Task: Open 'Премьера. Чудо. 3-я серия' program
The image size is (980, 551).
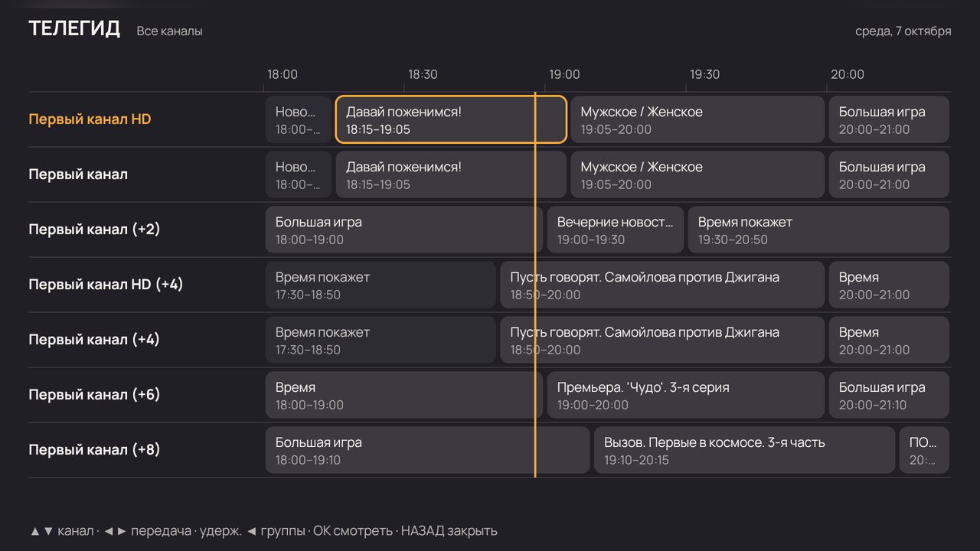Action: click(685, 395)
